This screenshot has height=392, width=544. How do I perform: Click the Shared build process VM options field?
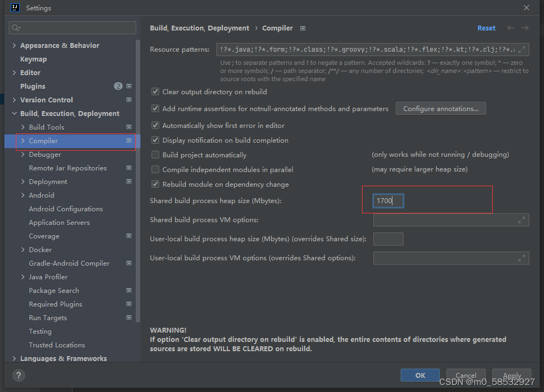tap(451, 220)
